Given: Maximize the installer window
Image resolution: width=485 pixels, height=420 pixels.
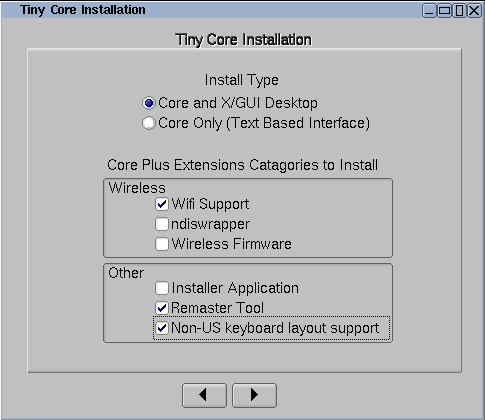Looking at the screenshot, I should tap(444, 10).
